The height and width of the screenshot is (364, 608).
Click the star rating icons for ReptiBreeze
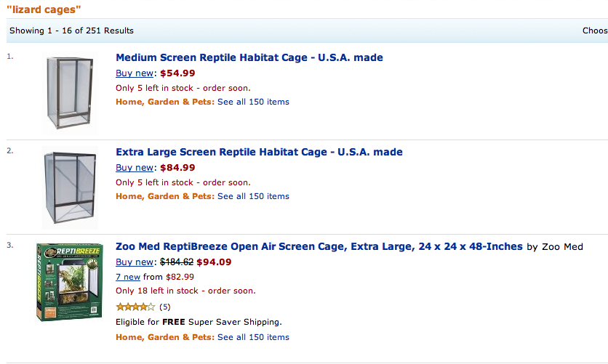click(135, 307)
